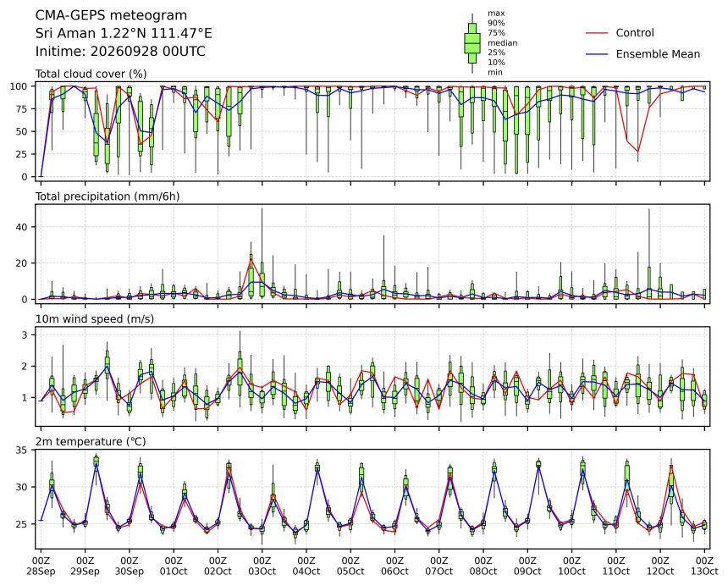The image size is (728, 586).
Task: Click the blue Ensemble Mean legend line
Action: click(x=597, y=54)
